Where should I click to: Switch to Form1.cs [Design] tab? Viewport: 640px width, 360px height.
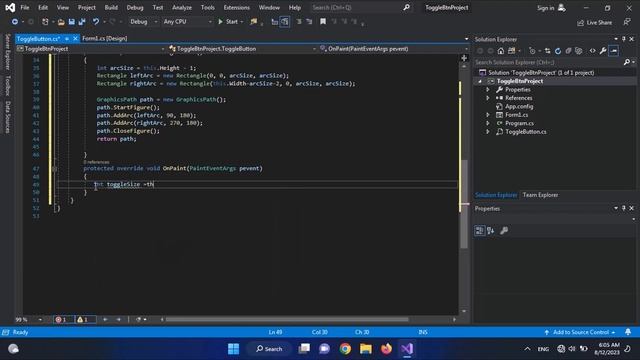[x=104, y=38]
